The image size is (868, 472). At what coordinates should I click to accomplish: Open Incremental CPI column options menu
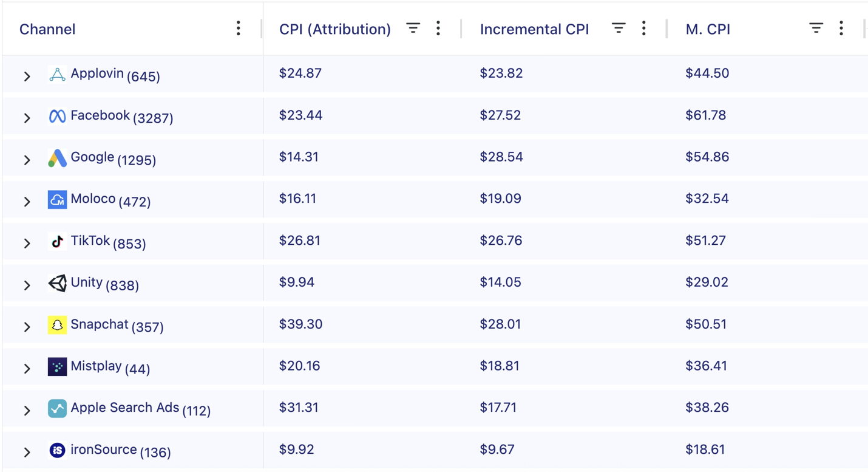644,29
